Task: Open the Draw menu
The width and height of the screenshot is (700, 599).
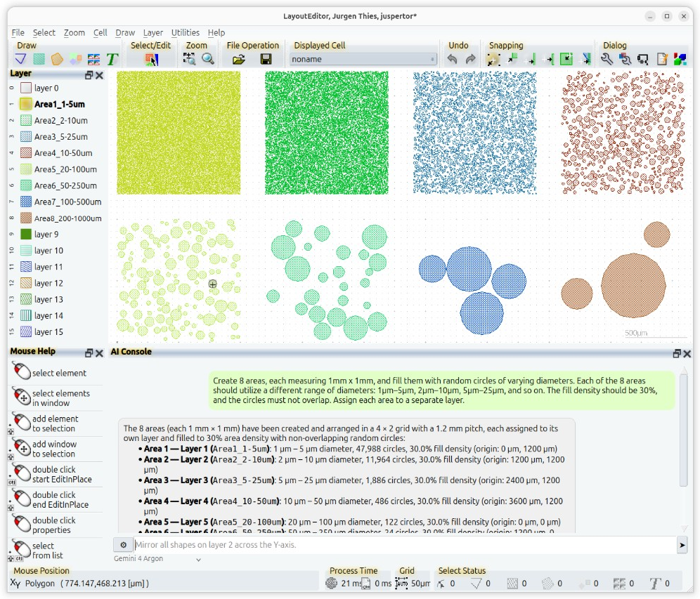Action: pyautogui.click(x=125, y=32)
